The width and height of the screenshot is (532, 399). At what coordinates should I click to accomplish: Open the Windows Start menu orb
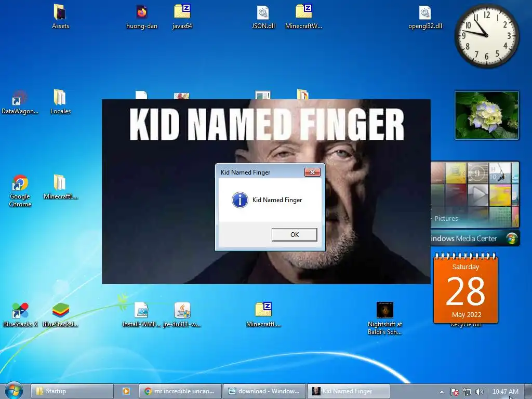click(x=14, y=391)
